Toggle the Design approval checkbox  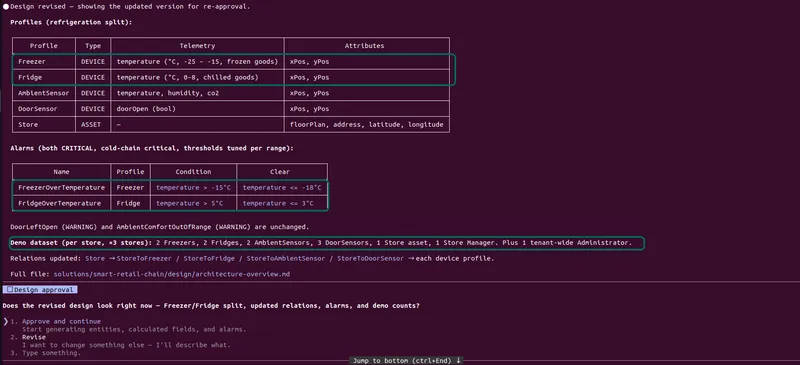[x=10, y=290]
